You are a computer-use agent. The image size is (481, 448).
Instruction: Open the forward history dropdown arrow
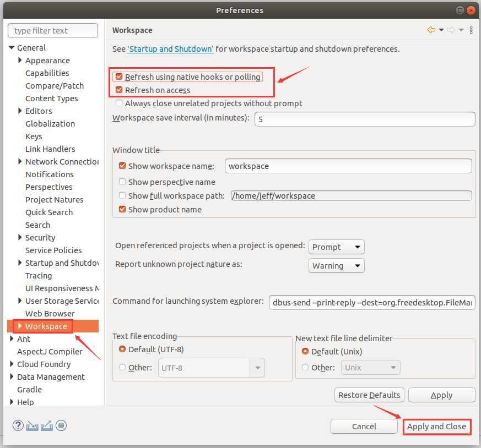(461, 30)
